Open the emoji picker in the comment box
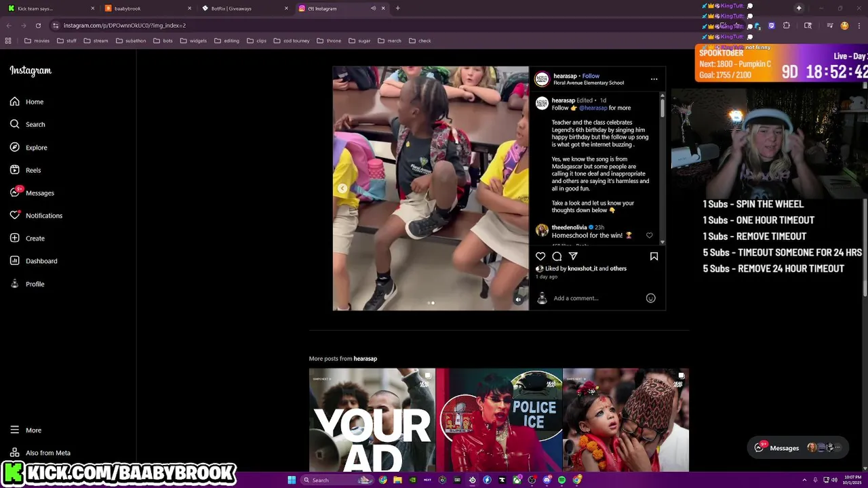Viewport: 868px width, 488px height. [x=650, y=298]
